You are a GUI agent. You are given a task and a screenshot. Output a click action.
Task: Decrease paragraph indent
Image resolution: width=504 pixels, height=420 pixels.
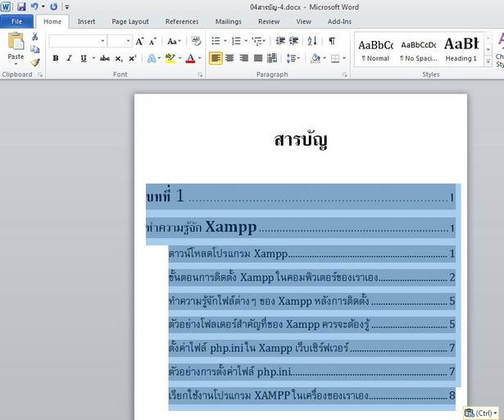click(280, 41)
